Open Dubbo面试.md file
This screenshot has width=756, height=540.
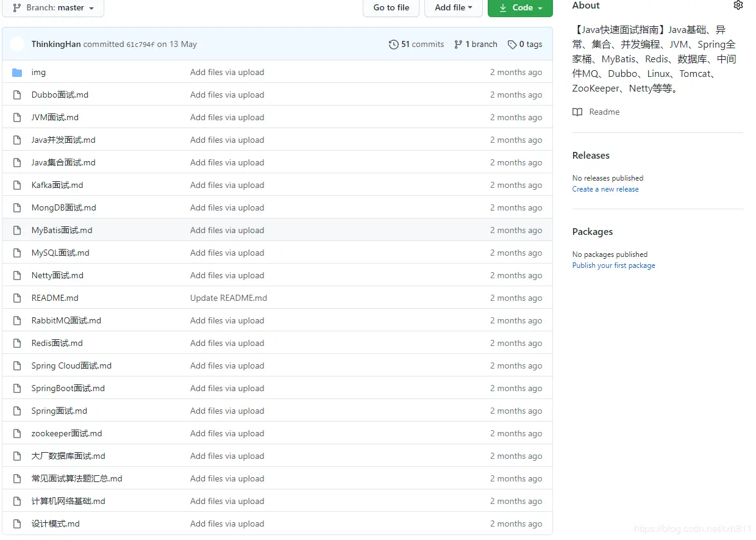(x=60, y=95)
